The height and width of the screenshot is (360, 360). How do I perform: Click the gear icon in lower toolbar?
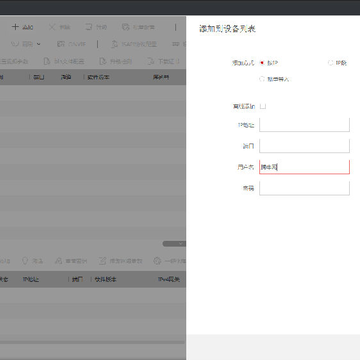click(157, 261)
